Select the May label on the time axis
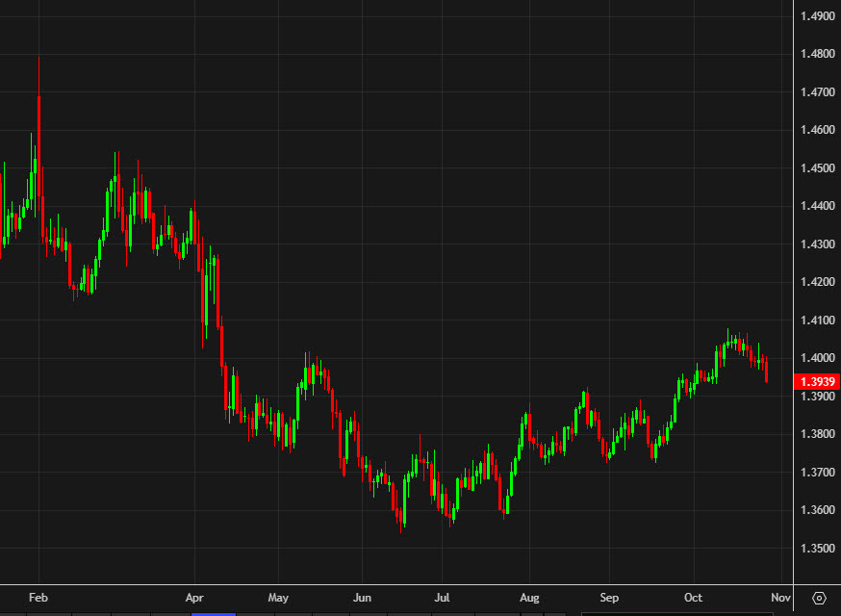The height and width of the screenshot is (616, 841). pyautogui.click(x=278, y=598)
